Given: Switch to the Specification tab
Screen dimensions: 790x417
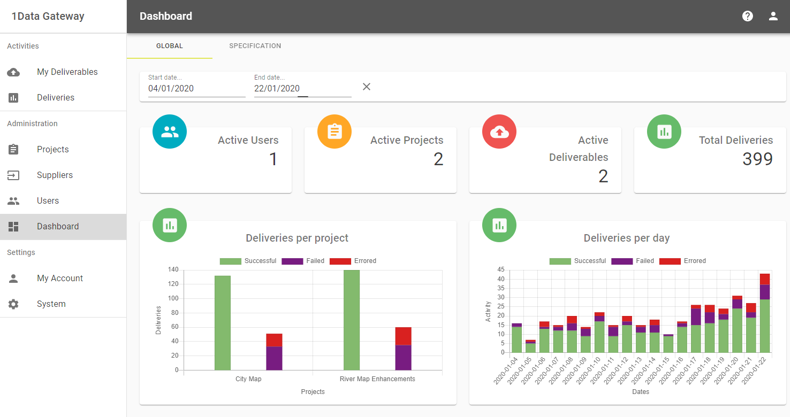Looking at the screenshot, I should pyautogui.click(x=255, y=46).
